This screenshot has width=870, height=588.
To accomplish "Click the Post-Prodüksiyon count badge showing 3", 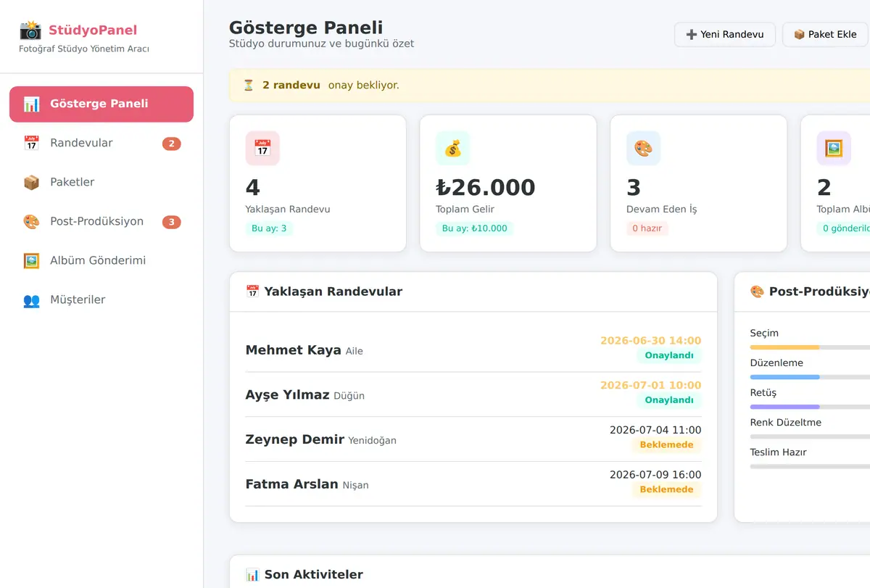I will click(171, 222).
